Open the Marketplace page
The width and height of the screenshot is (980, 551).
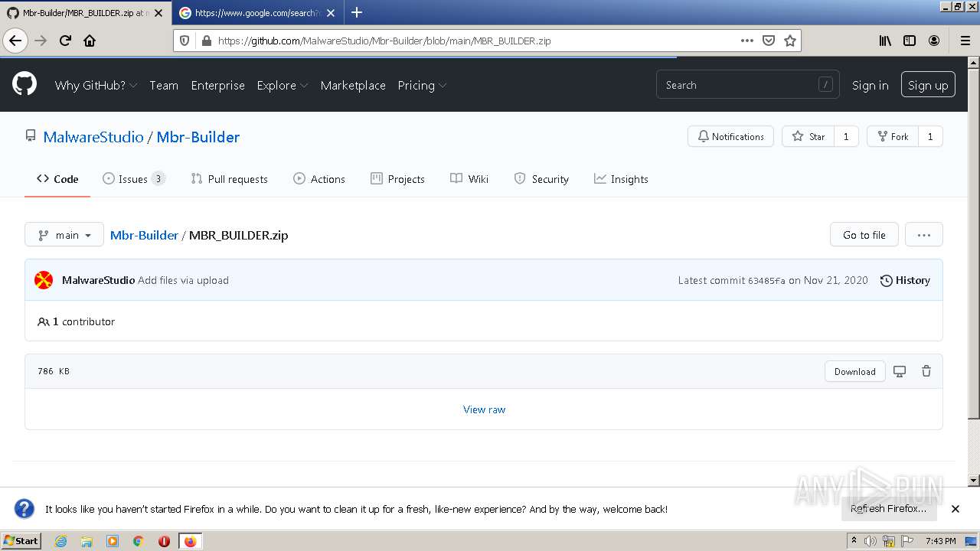click(353, 85)
